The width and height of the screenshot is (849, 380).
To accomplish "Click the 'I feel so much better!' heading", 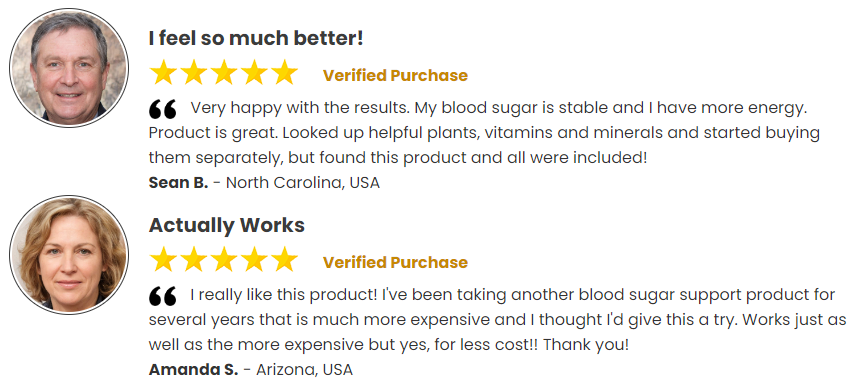I will pyautogui.click(x=256, y=38).
